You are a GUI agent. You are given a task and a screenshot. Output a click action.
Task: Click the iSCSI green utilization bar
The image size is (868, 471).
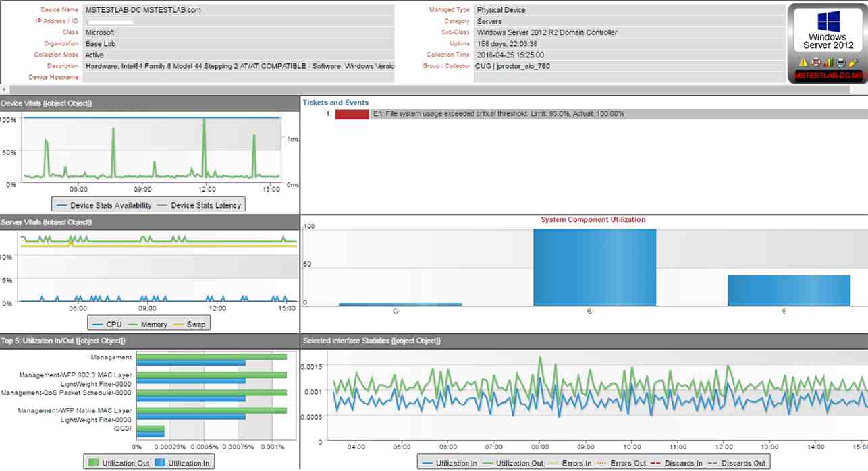pos(151,428)
